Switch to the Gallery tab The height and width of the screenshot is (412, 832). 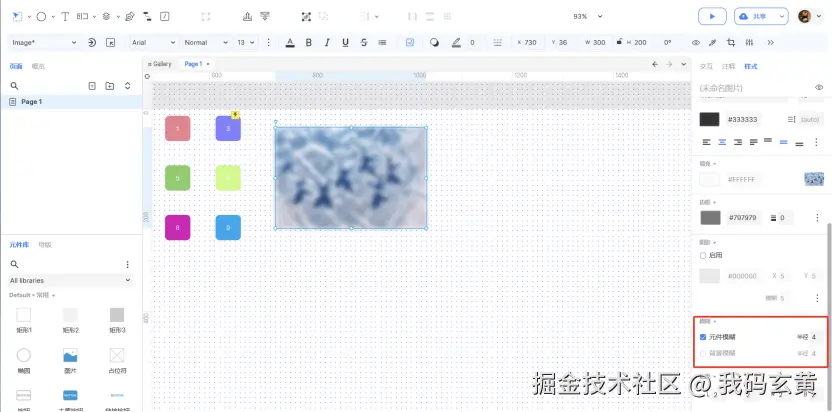tap(160, 64)
